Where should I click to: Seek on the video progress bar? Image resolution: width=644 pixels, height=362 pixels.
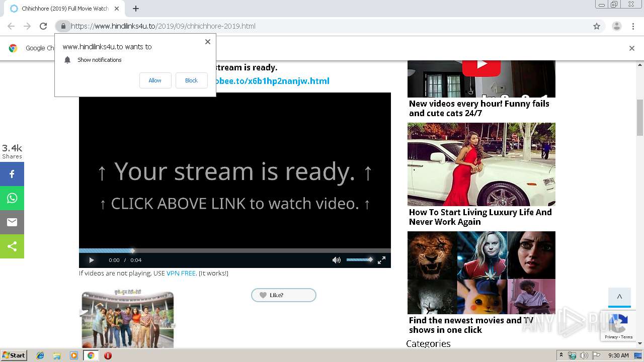point(235,250)
